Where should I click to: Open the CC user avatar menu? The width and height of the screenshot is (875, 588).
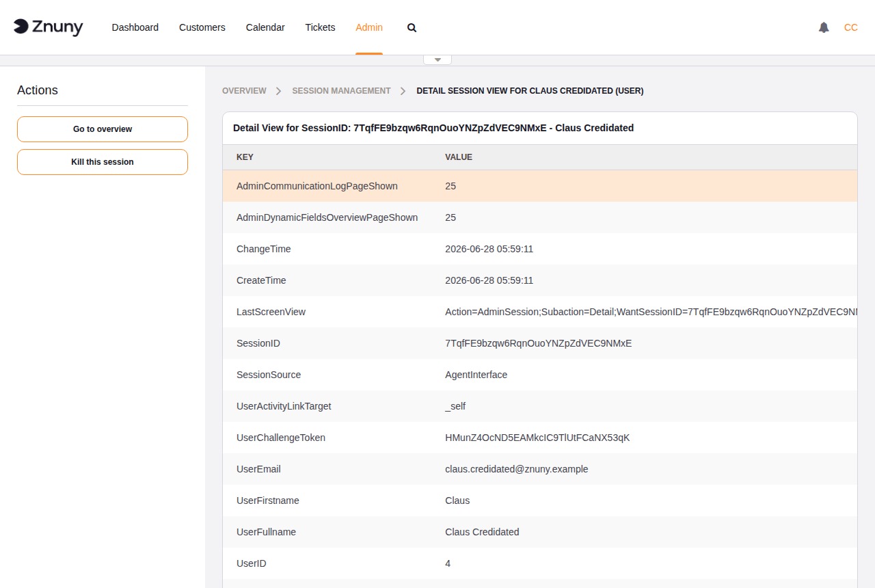[x=851, y=27]
